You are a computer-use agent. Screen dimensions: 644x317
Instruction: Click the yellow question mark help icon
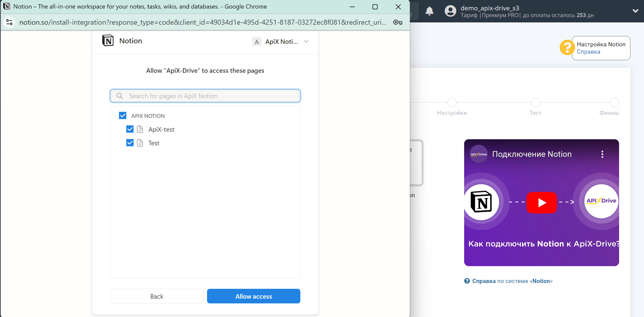[567, 48]
